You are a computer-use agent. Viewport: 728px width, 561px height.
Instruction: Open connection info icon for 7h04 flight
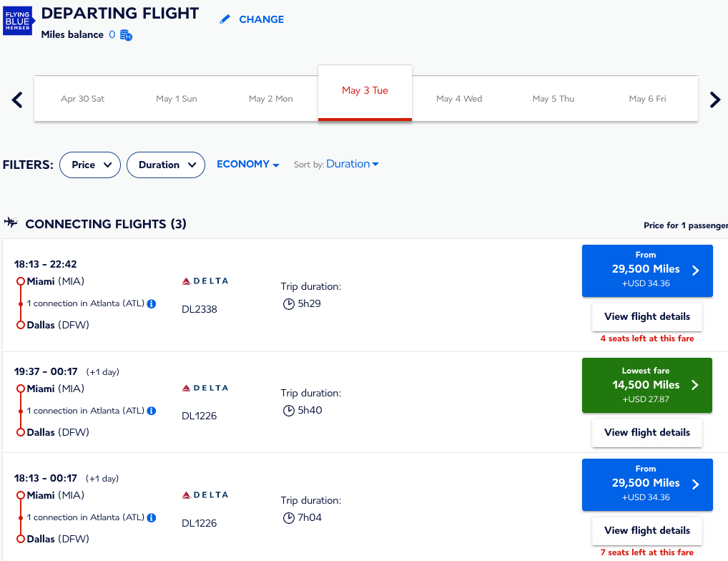coord(152,517)
